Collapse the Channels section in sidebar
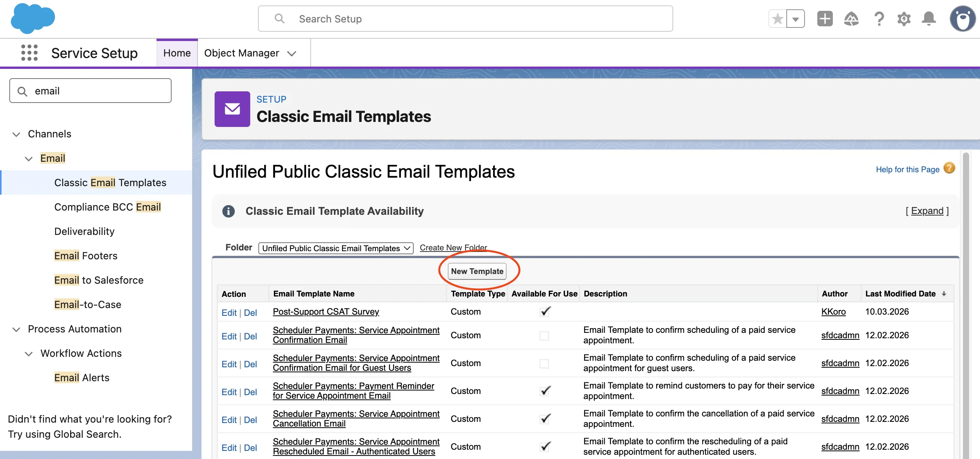The image size is (980, 459). coord(16,134)
